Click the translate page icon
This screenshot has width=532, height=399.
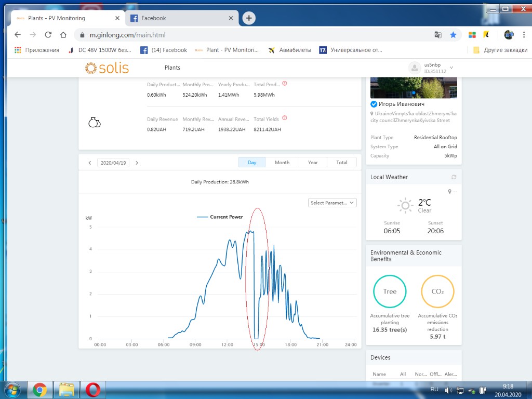(438, 35)
